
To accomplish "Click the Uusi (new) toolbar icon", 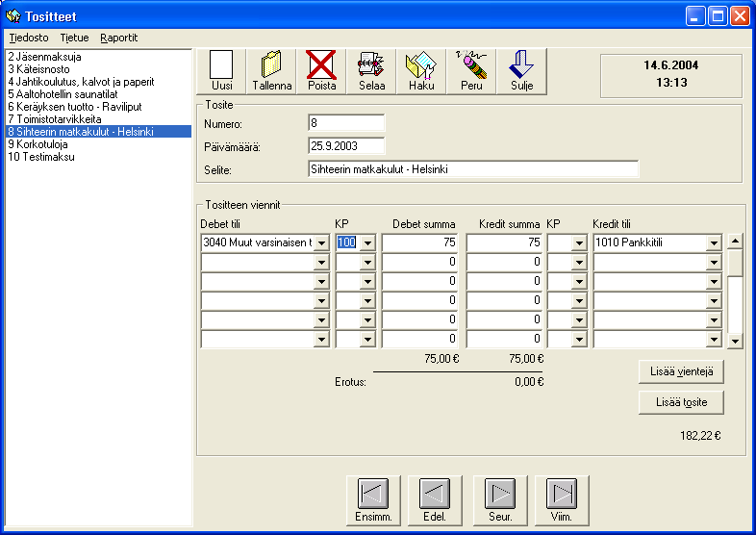I will point(222,71).
